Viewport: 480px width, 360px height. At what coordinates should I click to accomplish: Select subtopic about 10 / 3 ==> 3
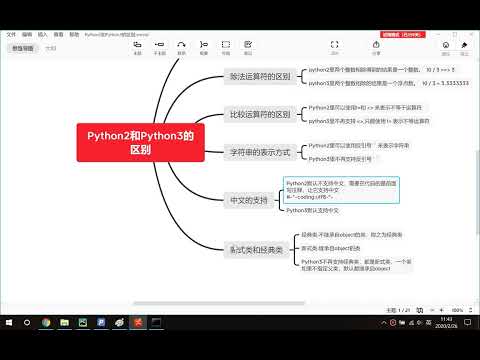(381, 70)
